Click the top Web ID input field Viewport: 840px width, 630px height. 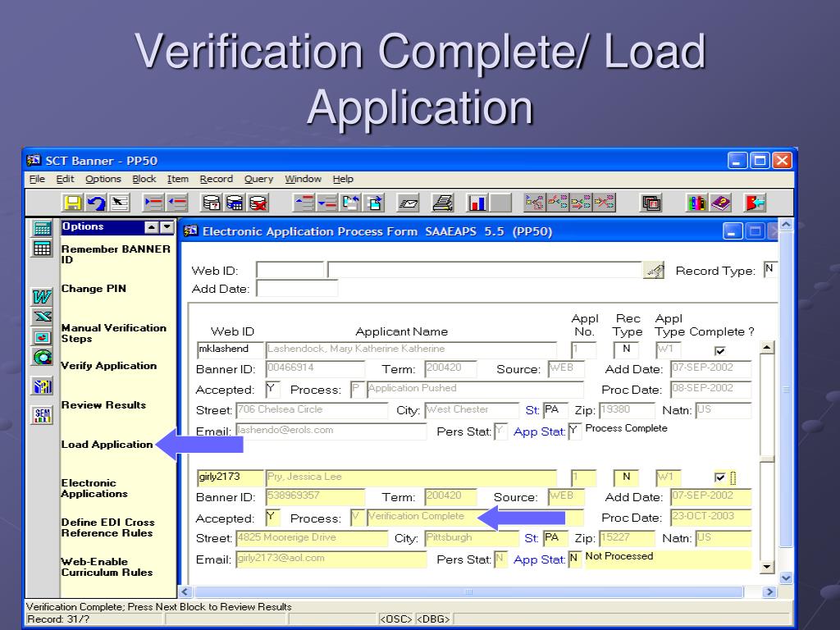(290, 270)
